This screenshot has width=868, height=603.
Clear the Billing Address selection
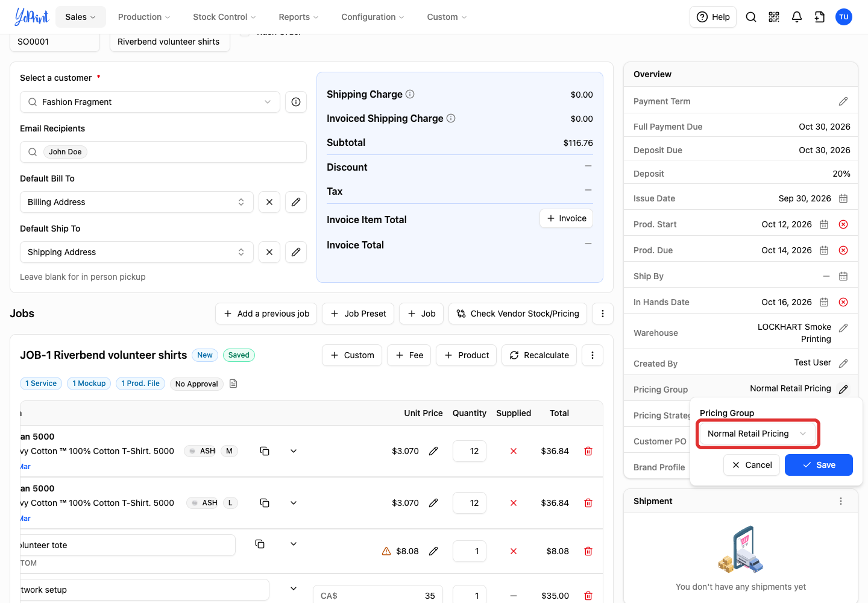pos(269,202)
